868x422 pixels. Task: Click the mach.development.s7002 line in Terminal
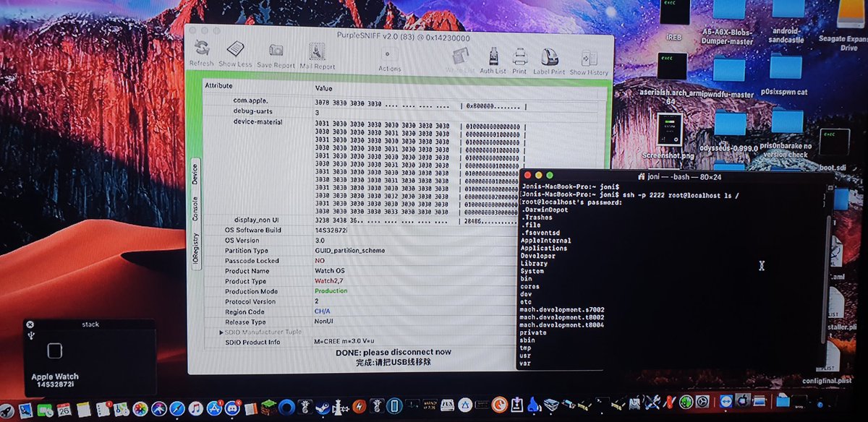562,310
